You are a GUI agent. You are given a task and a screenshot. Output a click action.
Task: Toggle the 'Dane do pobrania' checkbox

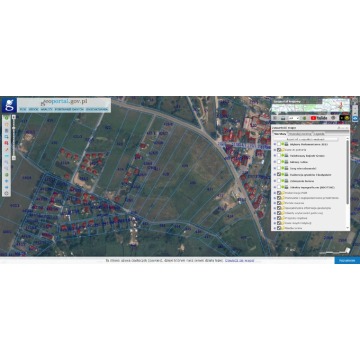(279, 150)
